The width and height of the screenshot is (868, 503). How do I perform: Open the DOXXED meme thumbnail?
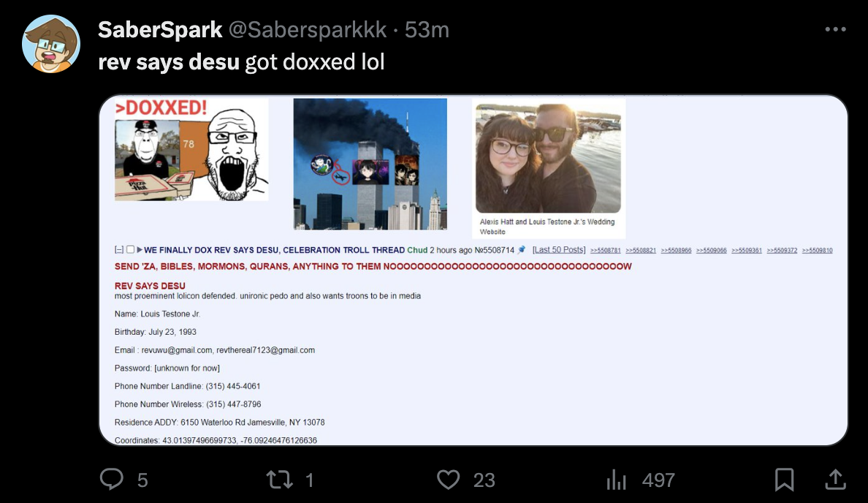click(191, 150)
